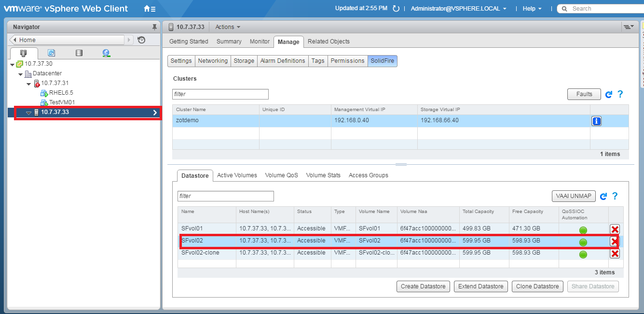644x314 pixels.
Task: Click the Clusters filter field
Action: tap(220, 94)
